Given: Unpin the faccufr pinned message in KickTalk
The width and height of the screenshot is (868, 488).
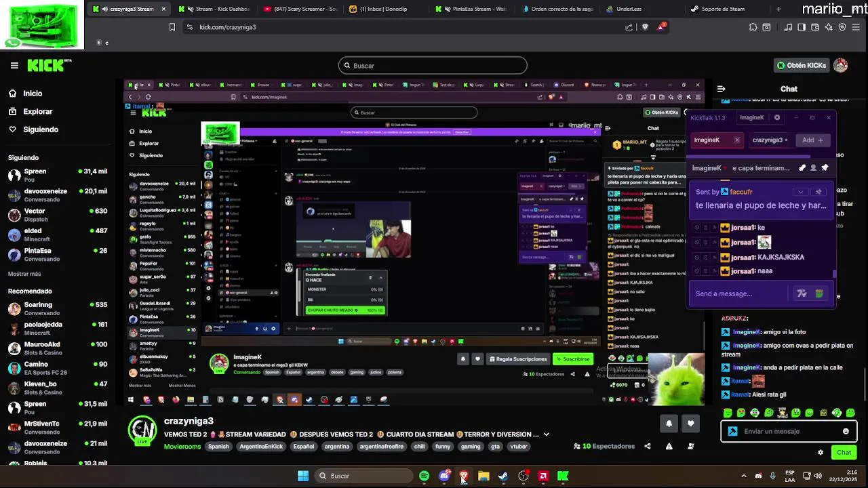Looking at the screenshot, I should (x=818, y=192).
